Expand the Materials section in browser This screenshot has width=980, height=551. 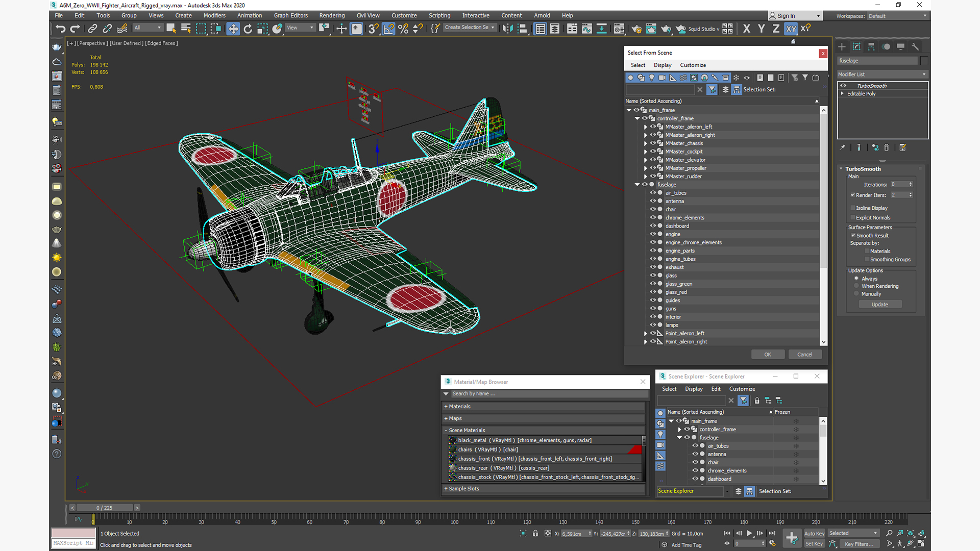[459, 407]
